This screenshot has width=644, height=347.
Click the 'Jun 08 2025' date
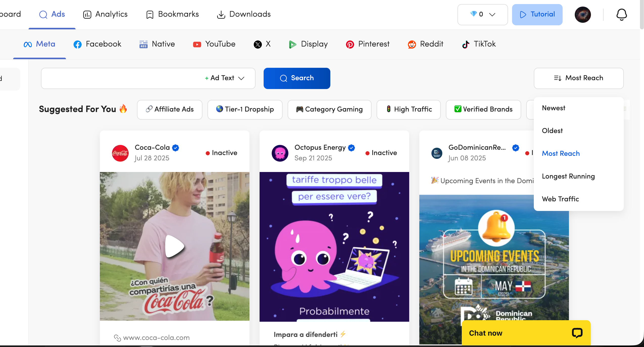(x=467, y=158)
